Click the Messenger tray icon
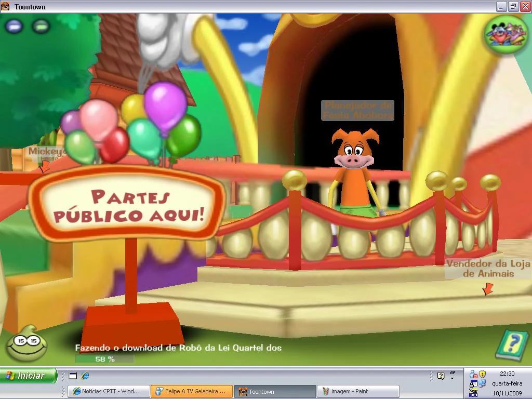The width and height of the screenshot is (532, 399). 473,374
